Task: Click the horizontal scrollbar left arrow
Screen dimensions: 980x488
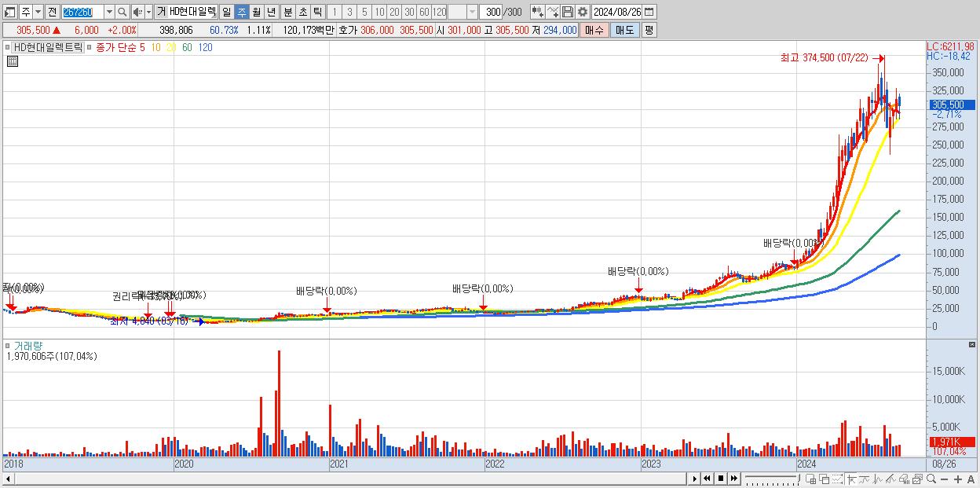Action: (x=7, y=479)
